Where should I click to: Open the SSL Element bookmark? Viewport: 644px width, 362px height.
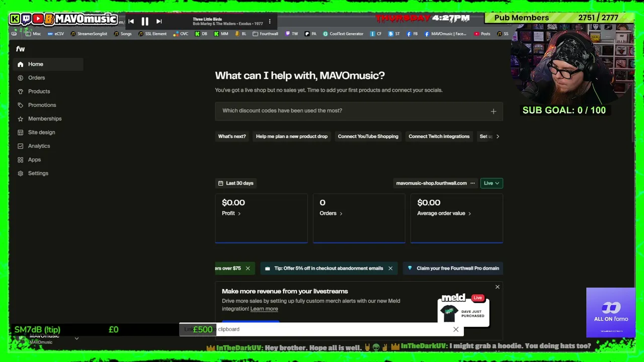pyautogui.click(x=152, y=34)
